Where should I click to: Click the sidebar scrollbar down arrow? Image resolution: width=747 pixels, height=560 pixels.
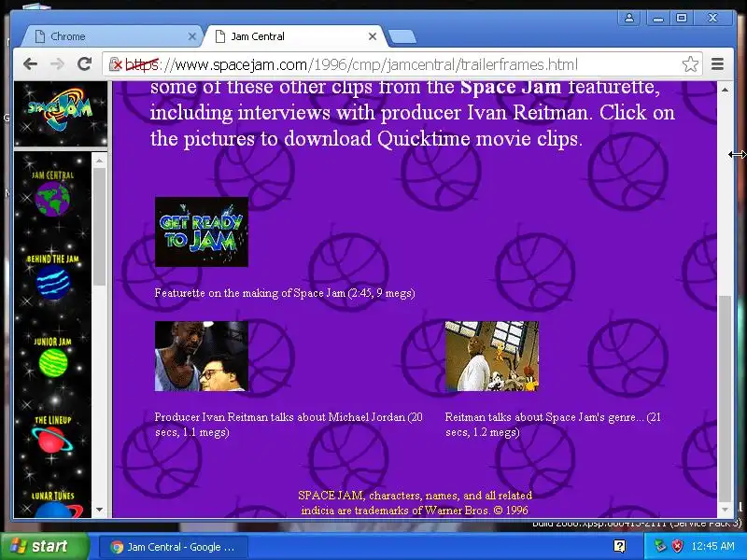tap(99, 509)
